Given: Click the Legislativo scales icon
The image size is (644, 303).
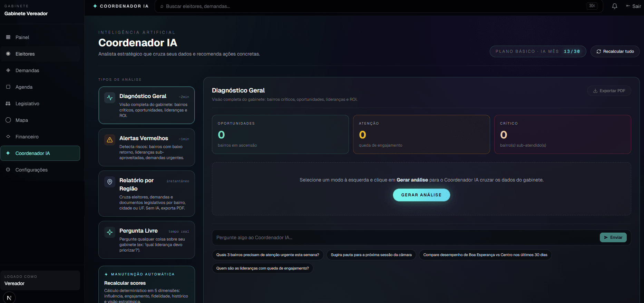Looking at the screenshot, I should [x=8, y=103].
